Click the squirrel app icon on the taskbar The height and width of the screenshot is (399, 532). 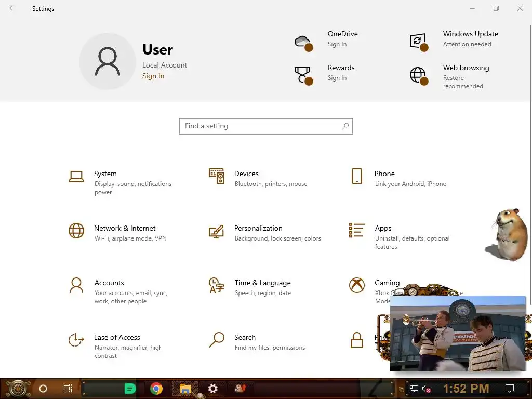coord(240,389)
